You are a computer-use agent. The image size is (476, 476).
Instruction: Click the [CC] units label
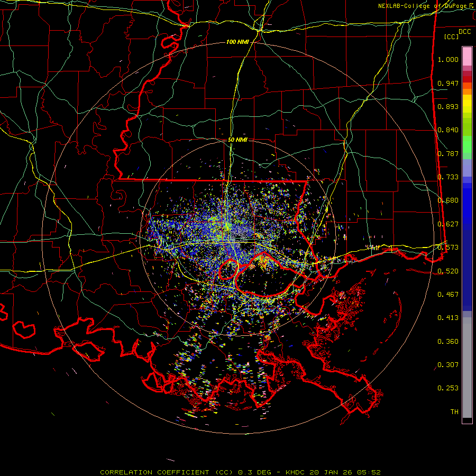point(452,36)
